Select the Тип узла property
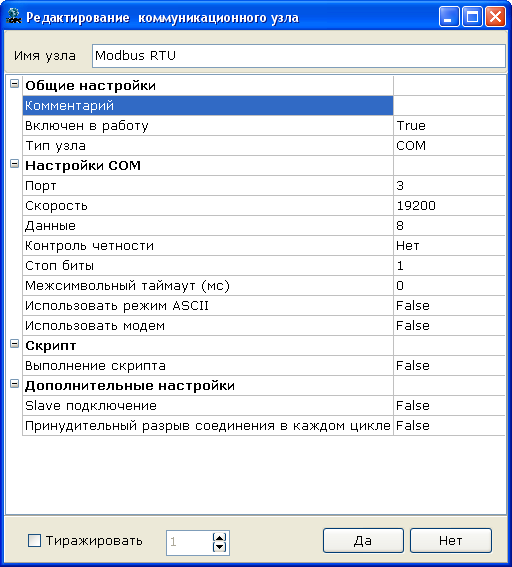 [x=208, y=146]
